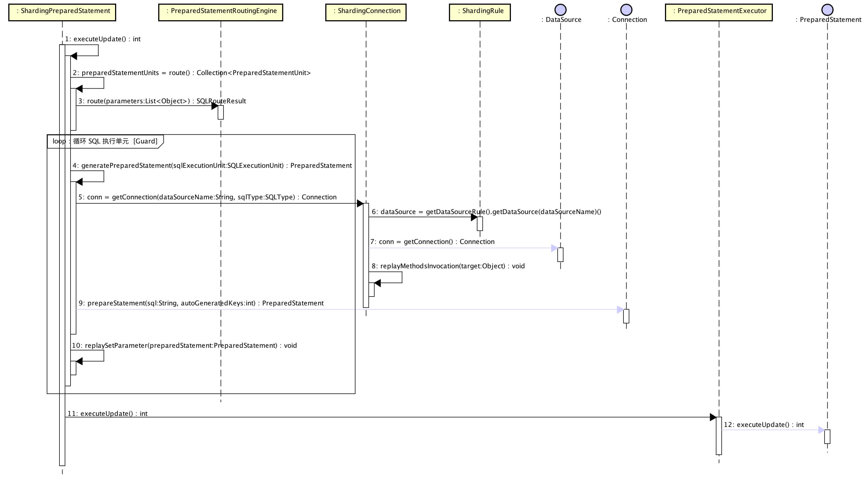Screen dimensions: 868x484
Task: Click message 9 prepareStatement label
Action: click(201, 303)
